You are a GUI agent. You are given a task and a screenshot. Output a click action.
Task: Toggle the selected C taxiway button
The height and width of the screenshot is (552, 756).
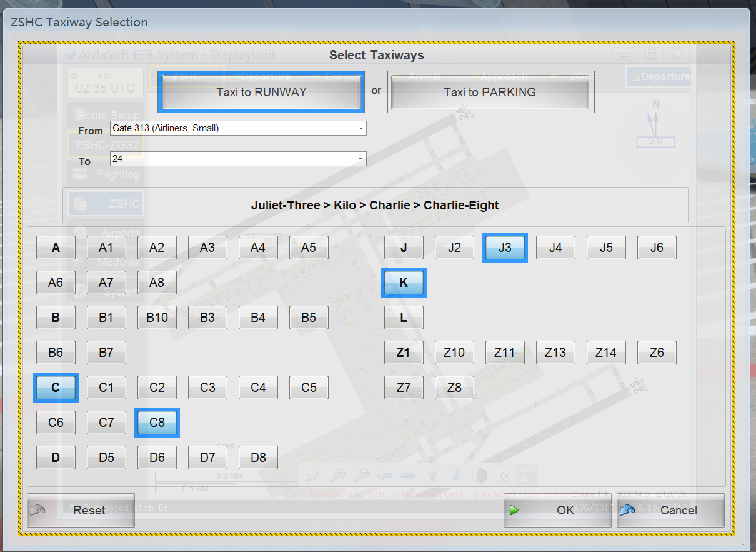pos(56,388)
